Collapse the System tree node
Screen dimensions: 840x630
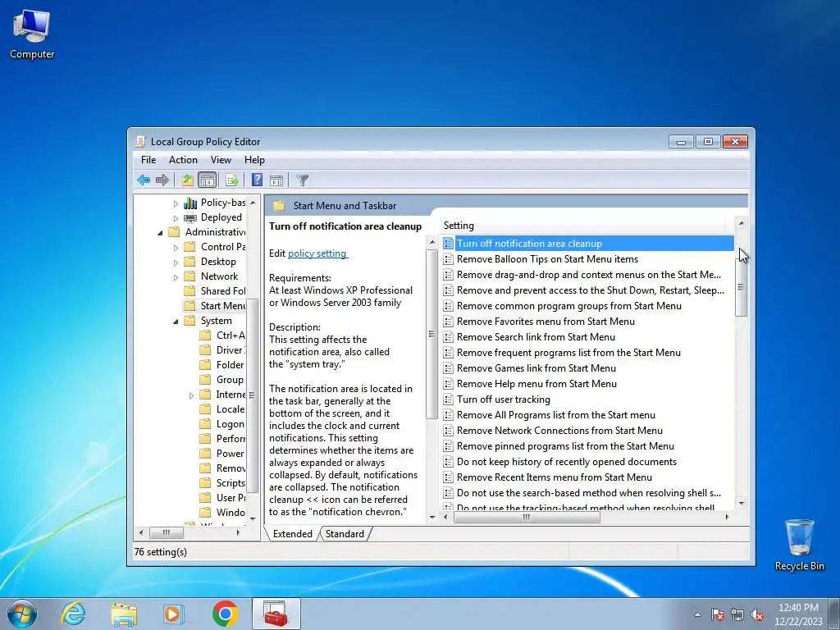point(176,322)
